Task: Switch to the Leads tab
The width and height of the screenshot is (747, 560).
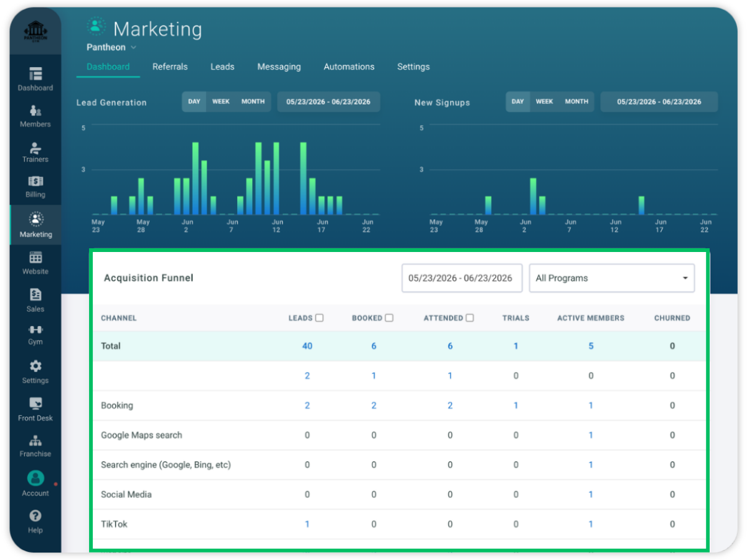Action: coord(222,67)
